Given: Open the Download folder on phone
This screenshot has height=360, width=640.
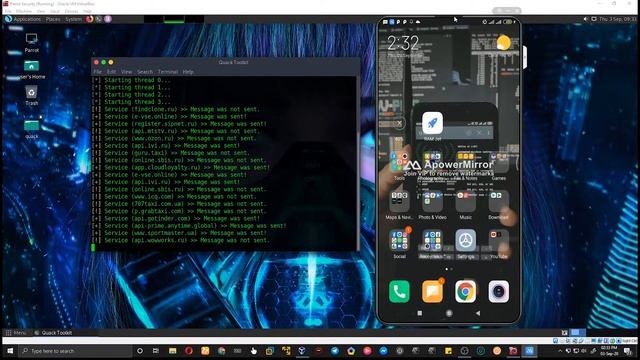Looking at the screenshot, I should tap(498, 201).
